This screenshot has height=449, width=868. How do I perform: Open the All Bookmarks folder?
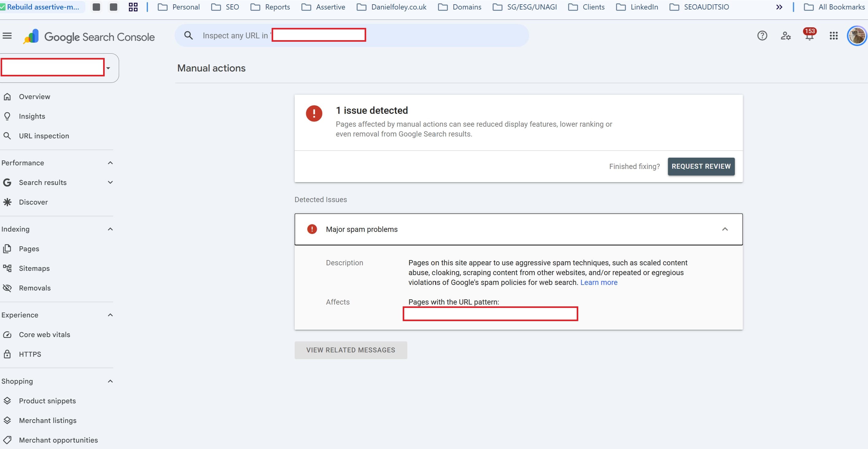click(834, 7)
